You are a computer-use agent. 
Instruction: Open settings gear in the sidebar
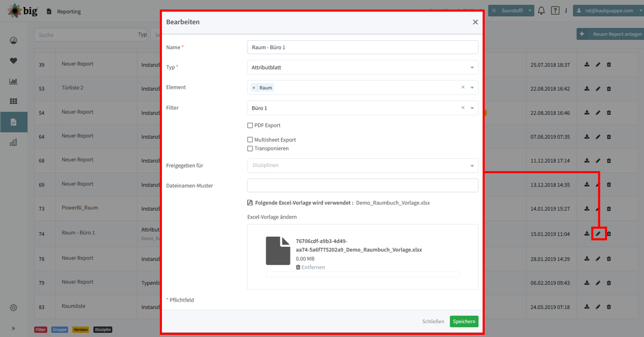pyautogui.click(x=14, y=308)
